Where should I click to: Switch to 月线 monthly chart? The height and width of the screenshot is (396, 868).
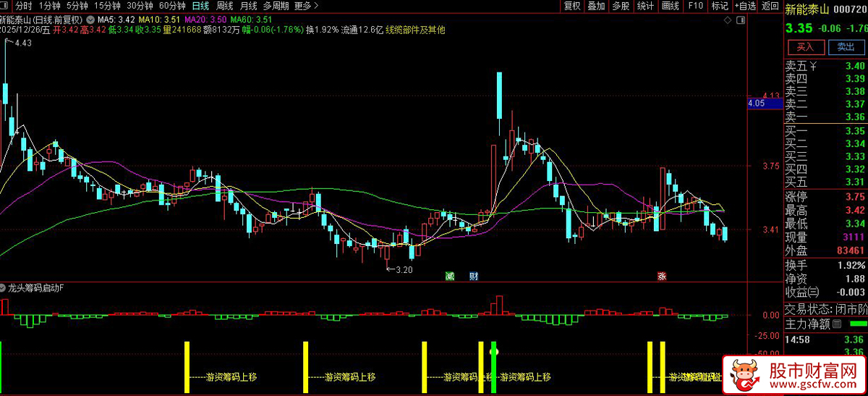248,6
